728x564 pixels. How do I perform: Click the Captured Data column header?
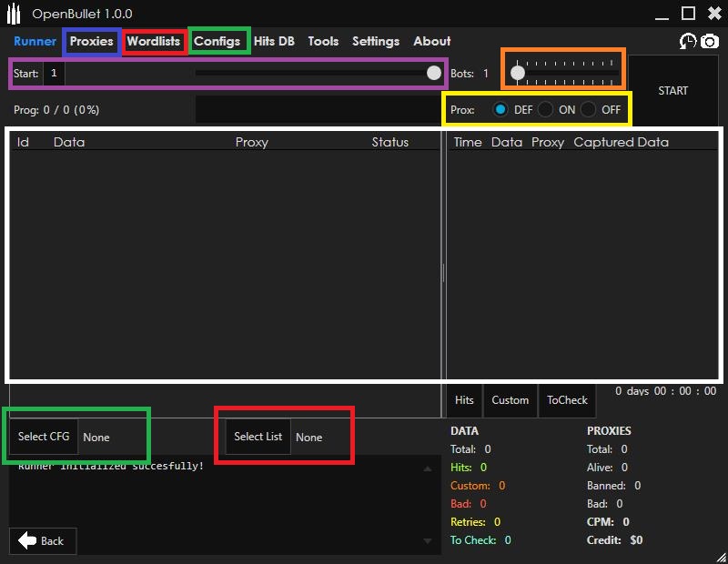click(622, 142)
